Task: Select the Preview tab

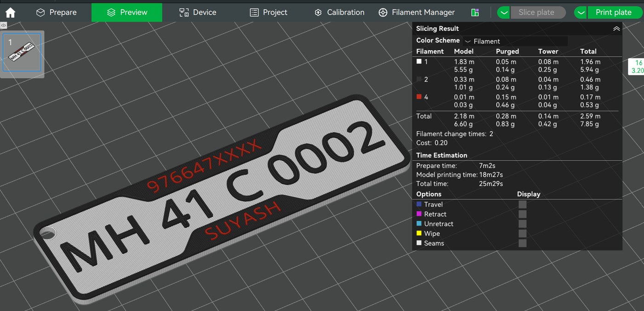Action: click(127, 12)
